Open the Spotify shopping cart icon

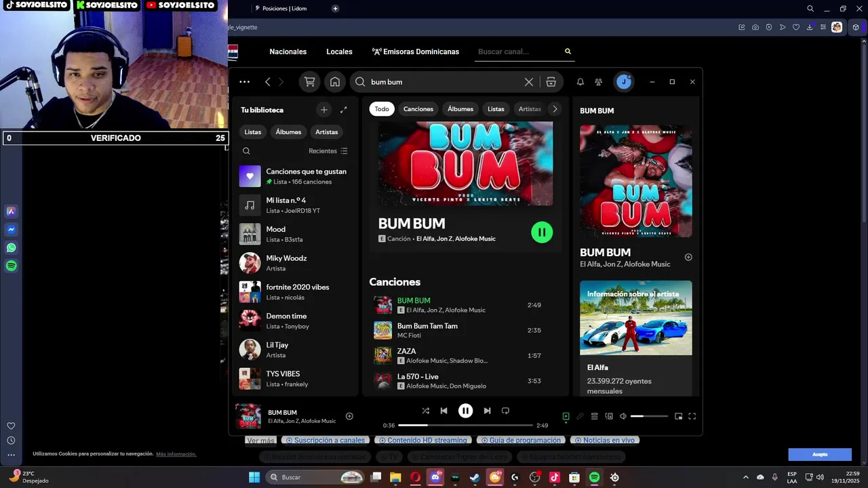coord(310,82)
